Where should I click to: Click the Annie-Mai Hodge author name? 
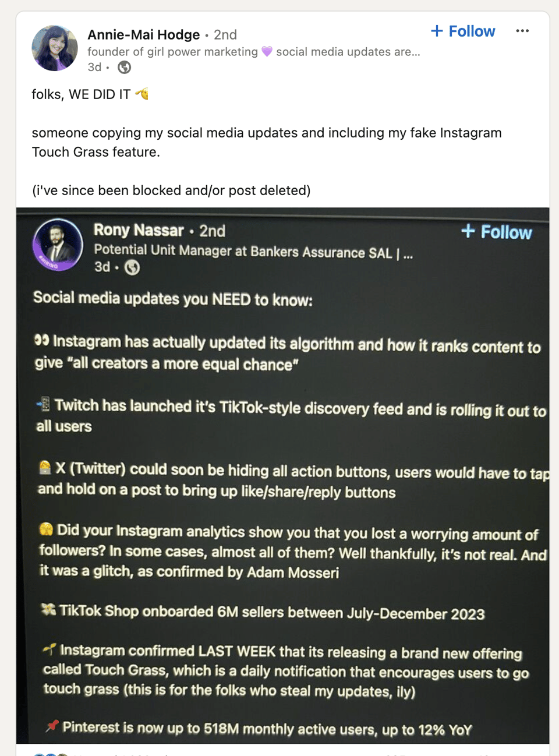[143, 35]
